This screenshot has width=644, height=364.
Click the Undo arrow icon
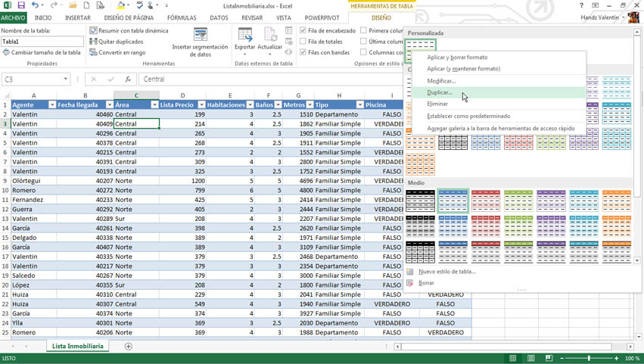(35, 5)
